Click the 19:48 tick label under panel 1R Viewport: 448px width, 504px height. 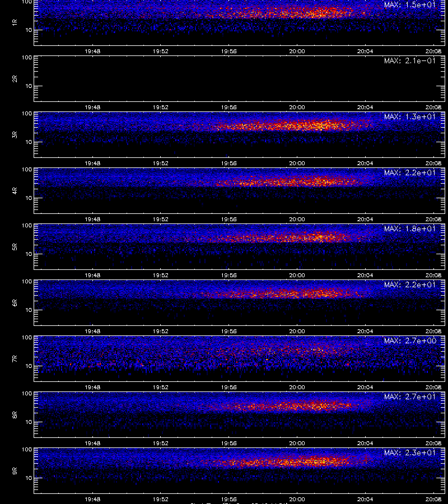92,51
